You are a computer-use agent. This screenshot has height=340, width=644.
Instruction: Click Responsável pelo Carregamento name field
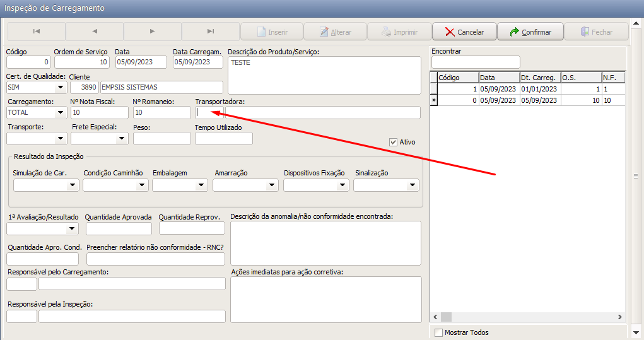(x=132, y=284)
